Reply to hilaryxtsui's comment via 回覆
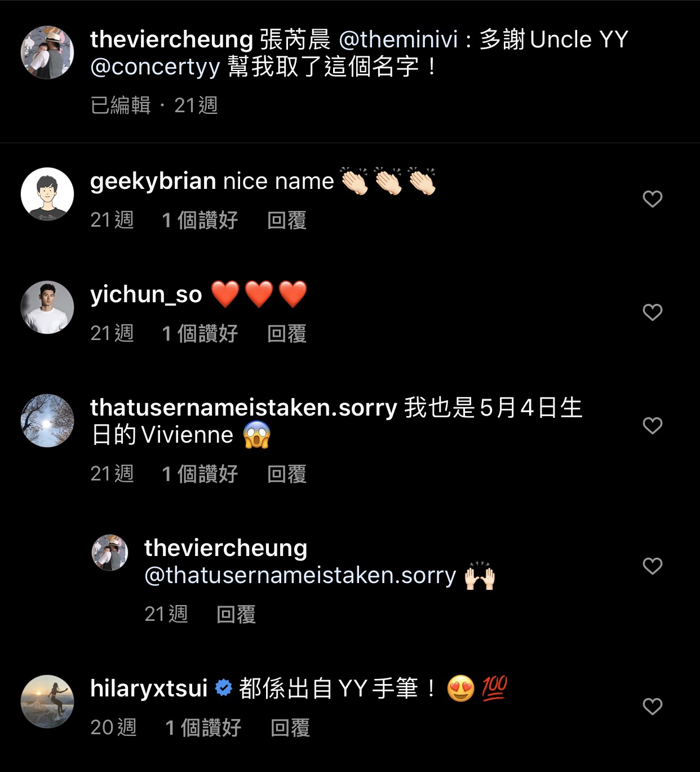This screenshot has height=772, width=700. (x=290, y=728)
